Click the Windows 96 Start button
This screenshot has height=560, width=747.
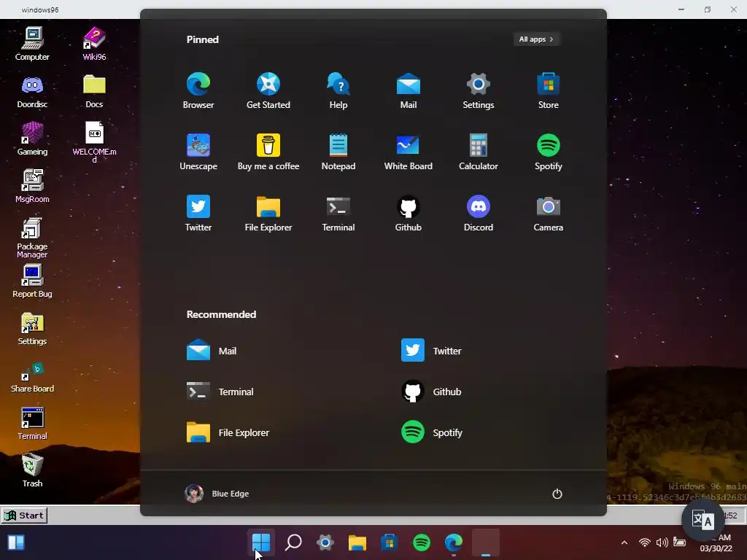[24, 516]
